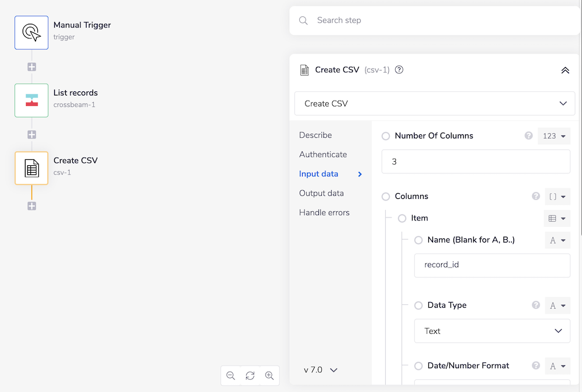Zoom in the workflow canvas

[x=269, y=376]
